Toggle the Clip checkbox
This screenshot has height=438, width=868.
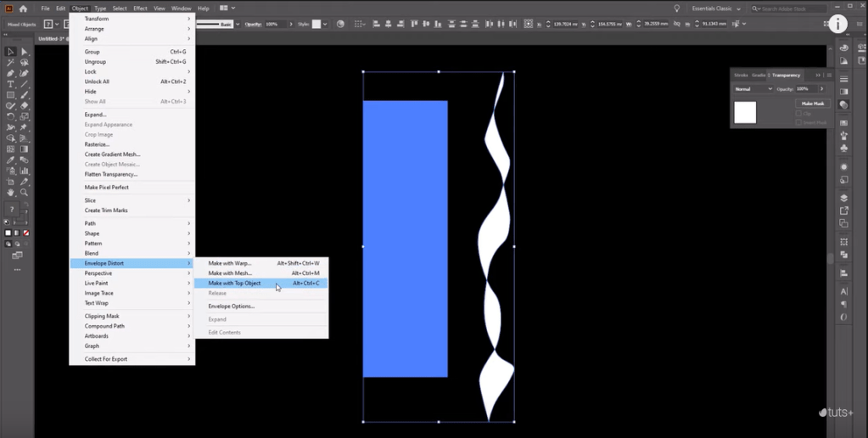pyautogui.click(x=798, y=113)
